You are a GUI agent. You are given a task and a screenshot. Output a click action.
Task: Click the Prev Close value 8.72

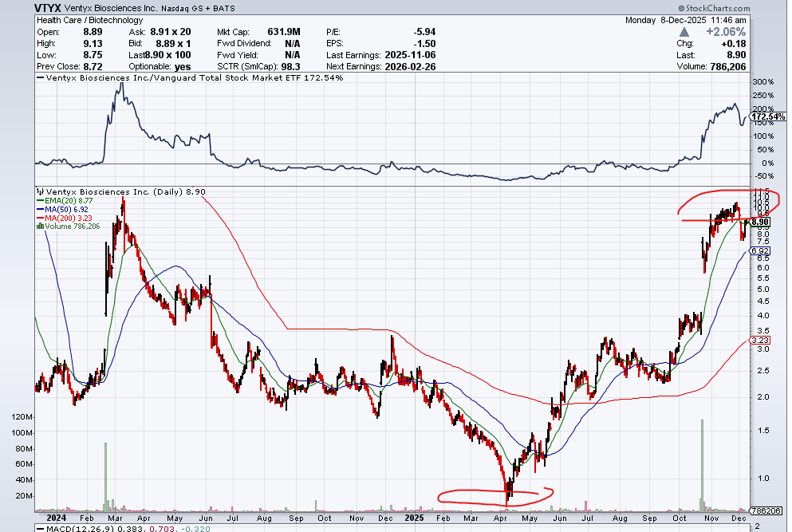[93, 67]
